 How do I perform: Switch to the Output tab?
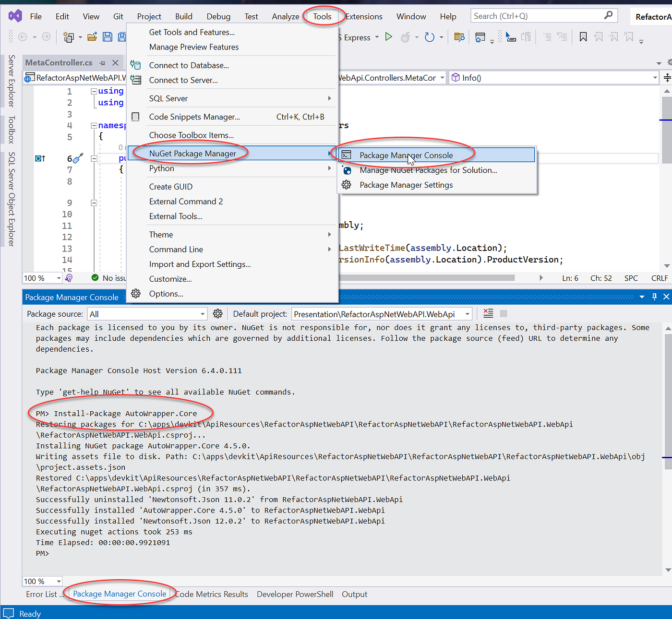354,594
